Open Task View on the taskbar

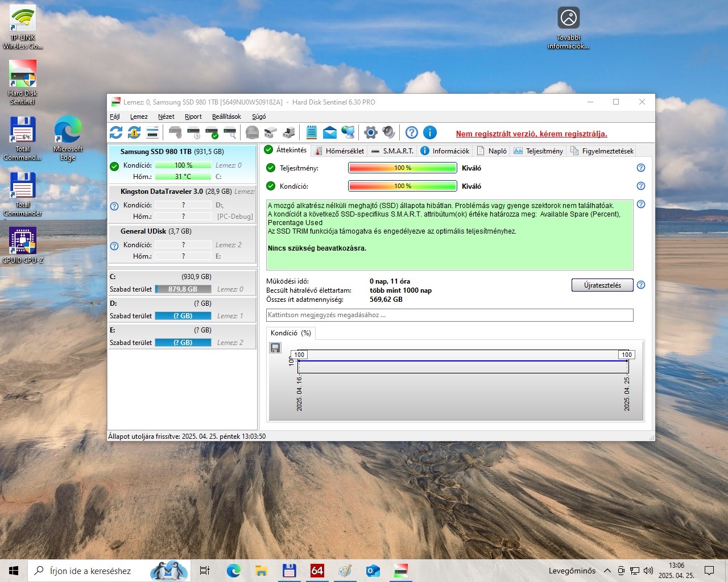click(205, 571)
